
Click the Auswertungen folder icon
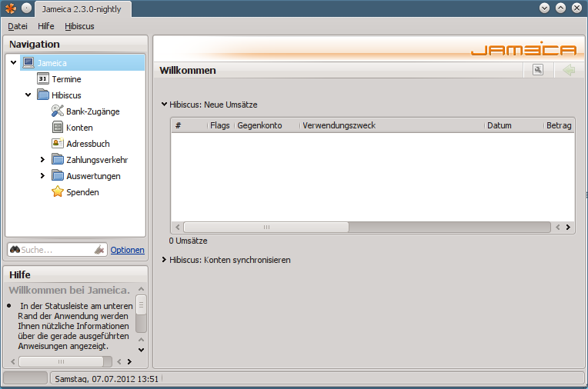58,175
